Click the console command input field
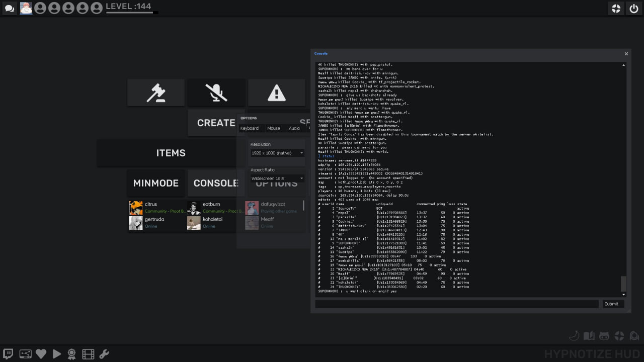Viewport: 644px width, 362px height. pos(456,304)
